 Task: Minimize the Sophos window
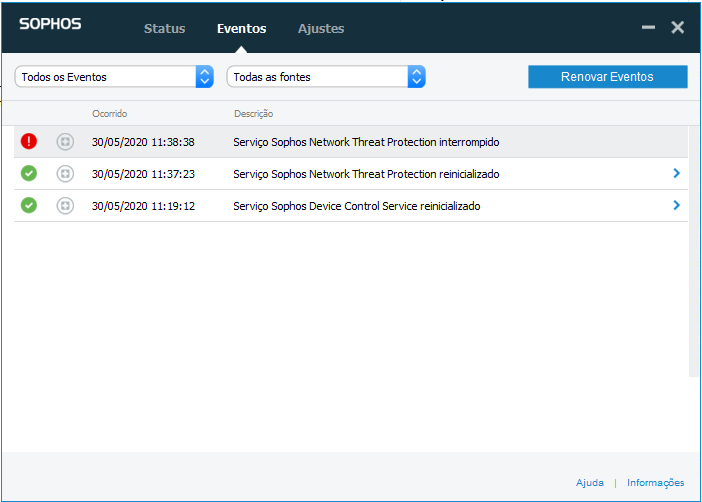point(648,27)
